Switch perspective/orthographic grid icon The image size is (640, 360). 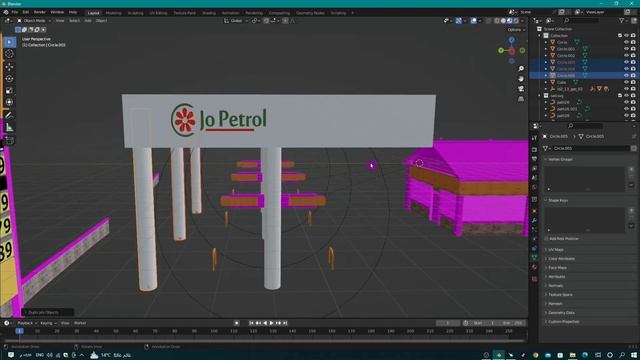(x=521, y=99)
